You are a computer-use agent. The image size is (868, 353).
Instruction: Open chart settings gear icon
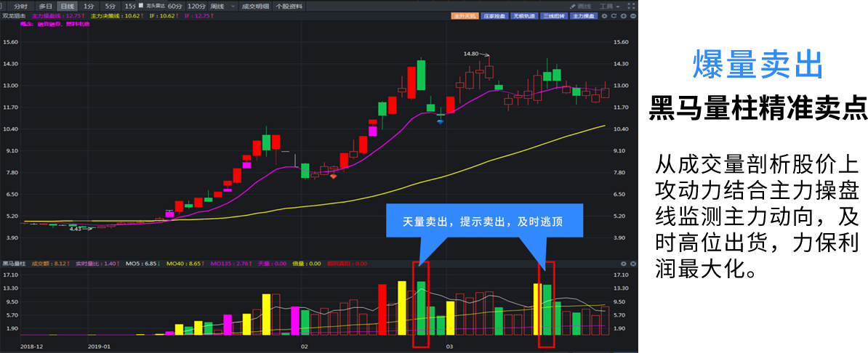604,16
